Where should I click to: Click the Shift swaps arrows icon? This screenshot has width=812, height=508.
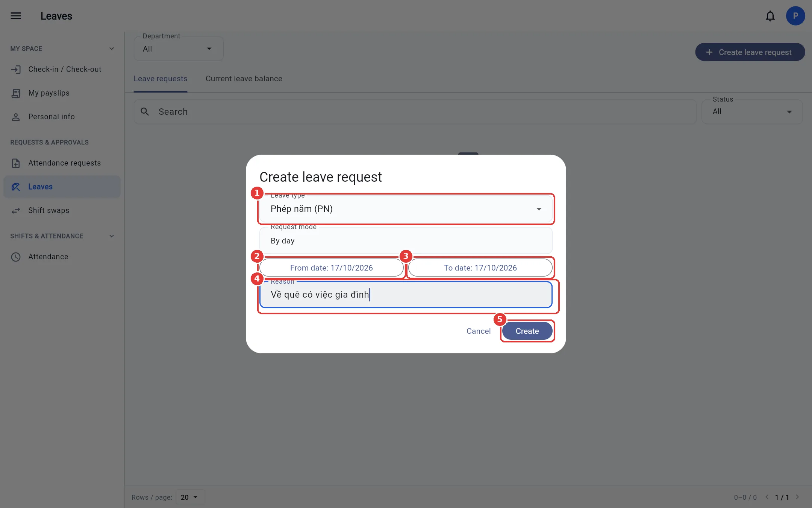16,211
